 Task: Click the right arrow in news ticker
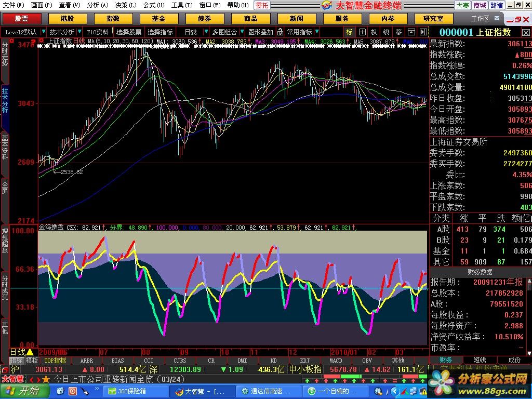pyautogui.click(x=38, y=379)
